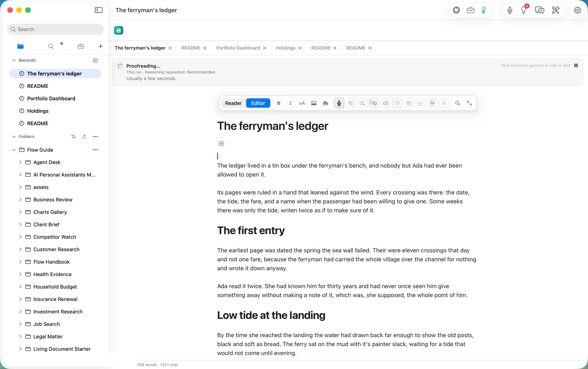Expand the Household Budget folder
Image resolution: width=588 pixels, height=369 pixels.
pos(20,287)
